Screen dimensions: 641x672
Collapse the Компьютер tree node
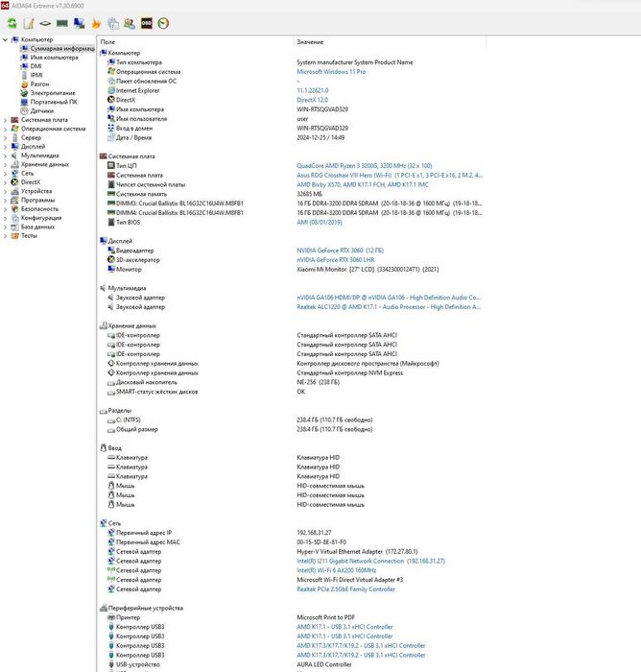[x=5, y=39]
